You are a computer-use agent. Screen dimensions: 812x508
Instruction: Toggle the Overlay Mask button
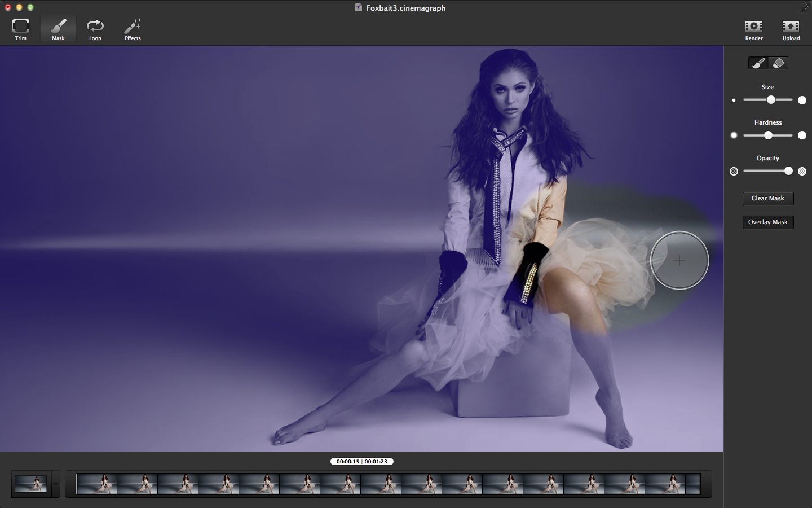pos(767,222)
